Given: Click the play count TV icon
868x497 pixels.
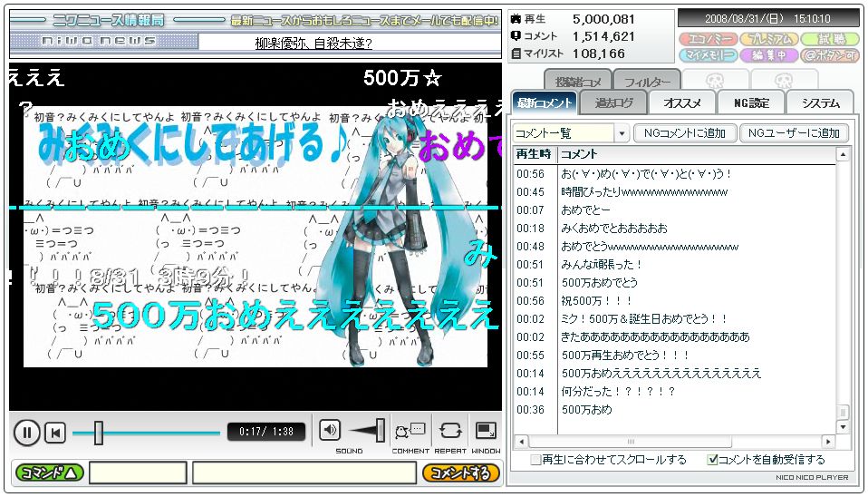Looking at the screenshot, I should click(516, 19).
